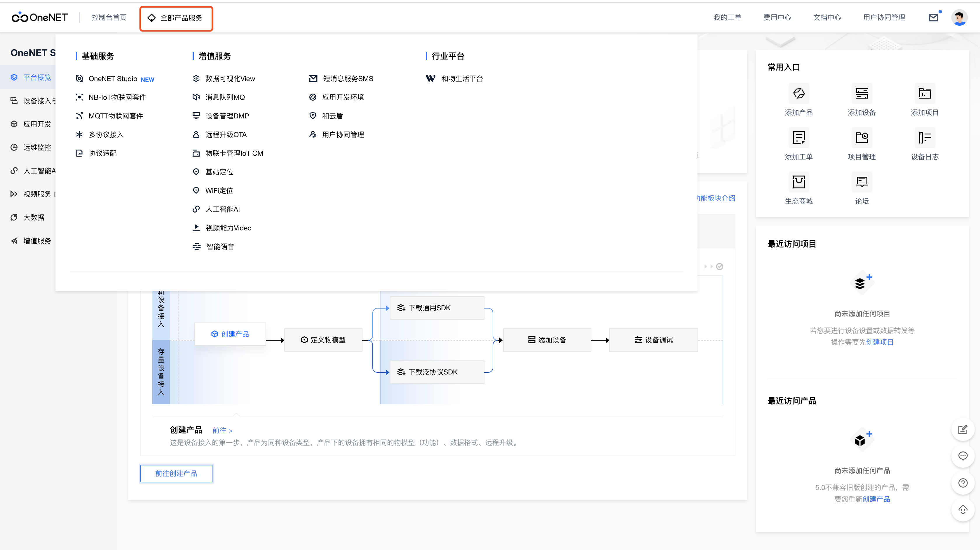Viewport: 980px width, 550px height.
Task: Select 远程升级OTA menu entry
Action: click(x=219, y=134)
